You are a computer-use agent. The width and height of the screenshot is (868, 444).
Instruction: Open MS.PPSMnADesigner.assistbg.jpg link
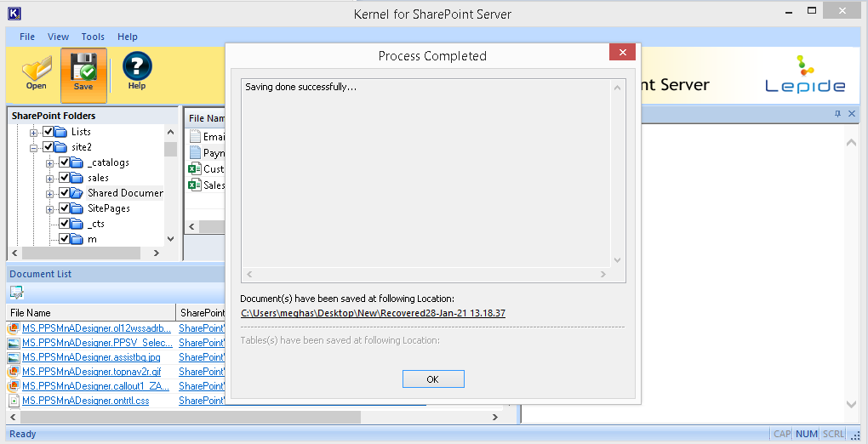[x=91, y=357]
